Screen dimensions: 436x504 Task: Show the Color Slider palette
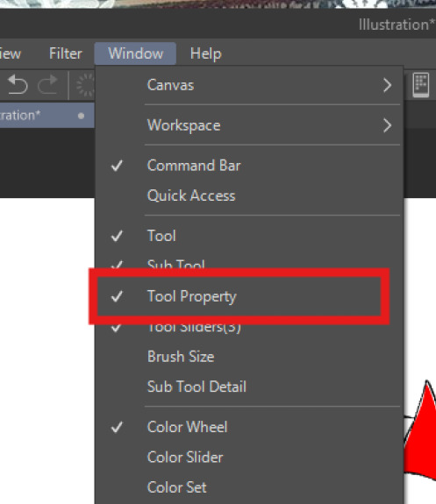[x=249, y=457]
